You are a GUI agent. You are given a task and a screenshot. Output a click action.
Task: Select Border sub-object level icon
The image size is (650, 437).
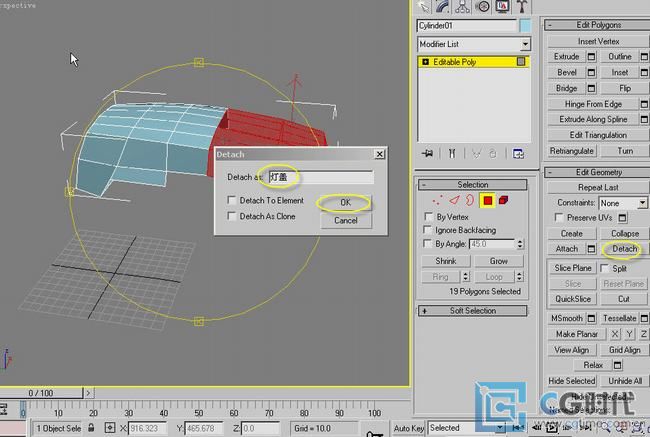pyautogui.click(x=470, y=201)
